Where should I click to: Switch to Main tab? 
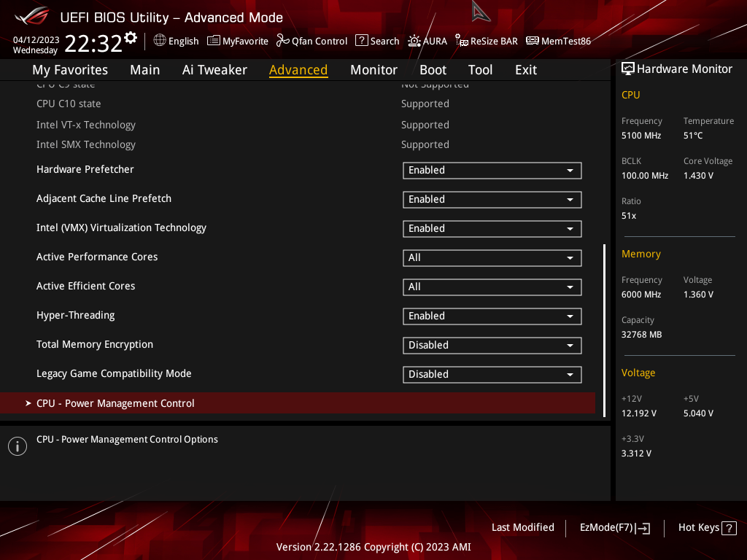click(x=145, y=70)
